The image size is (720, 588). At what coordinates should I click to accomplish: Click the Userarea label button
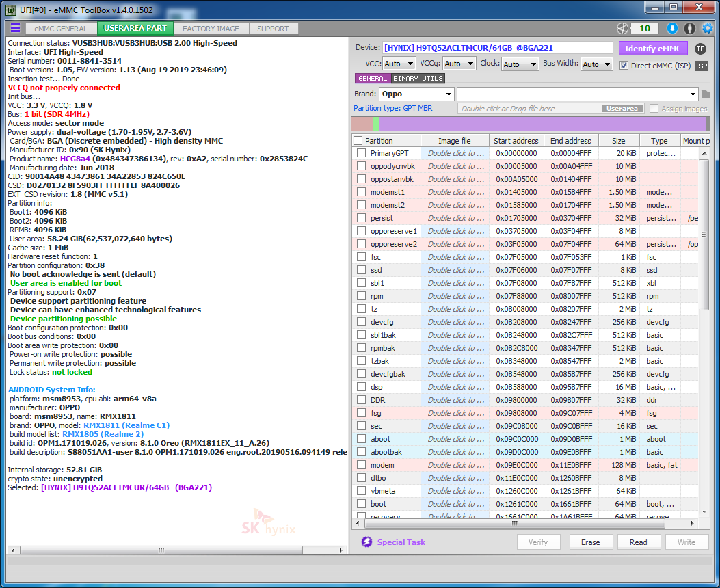(x=622, y=108)
